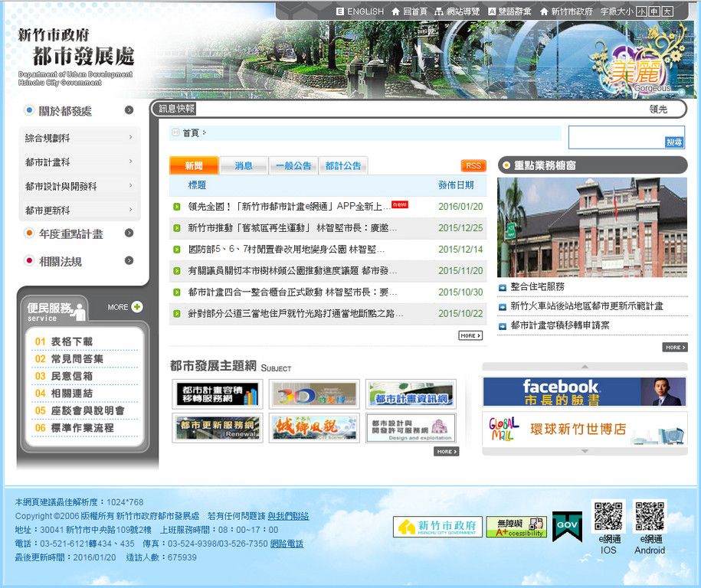701x588 pixels.
Task: Click the GOV badge icon in footer
Action: click(x=567, y=527)
